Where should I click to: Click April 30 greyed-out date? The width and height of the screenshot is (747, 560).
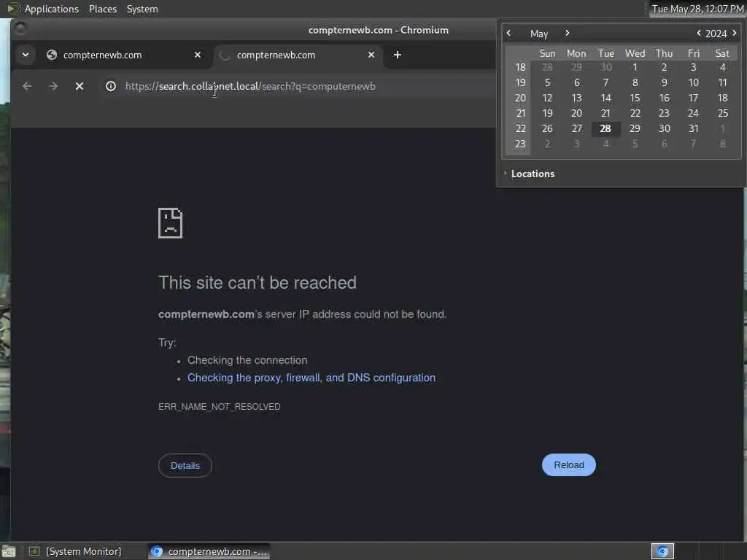[x=605, y=67]
